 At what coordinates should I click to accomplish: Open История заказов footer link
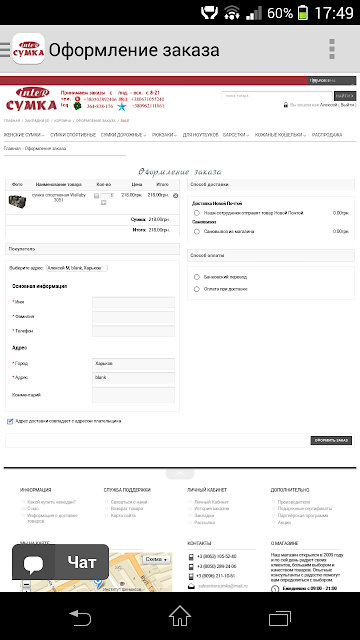(211, 509)
